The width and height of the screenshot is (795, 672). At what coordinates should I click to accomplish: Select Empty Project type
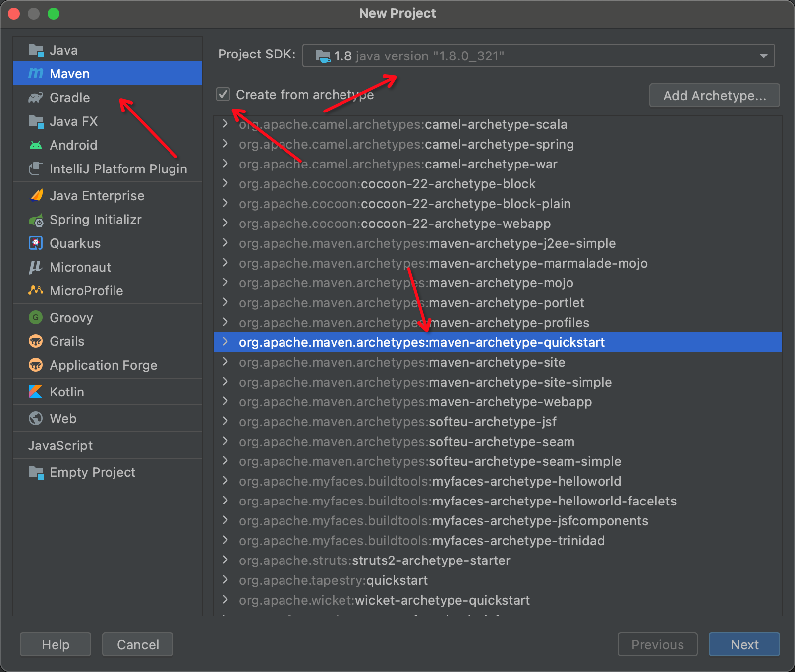click(107, 472)
